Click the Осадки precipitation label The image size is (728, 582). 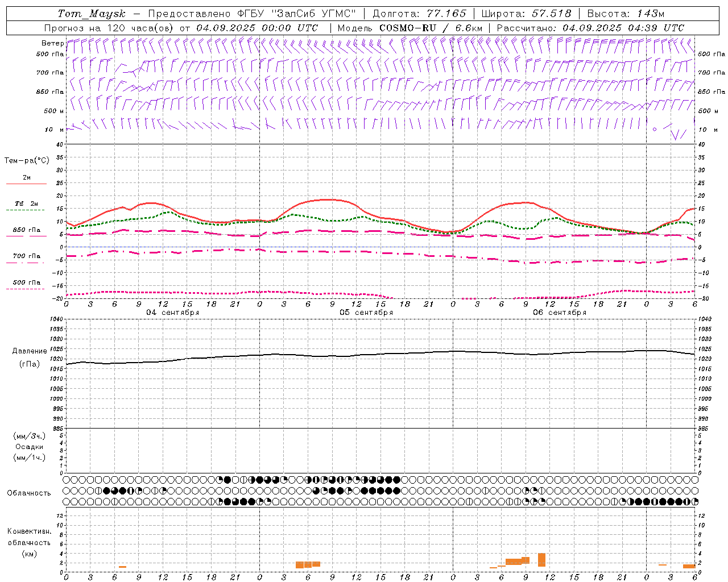click(x=30, y=447)
